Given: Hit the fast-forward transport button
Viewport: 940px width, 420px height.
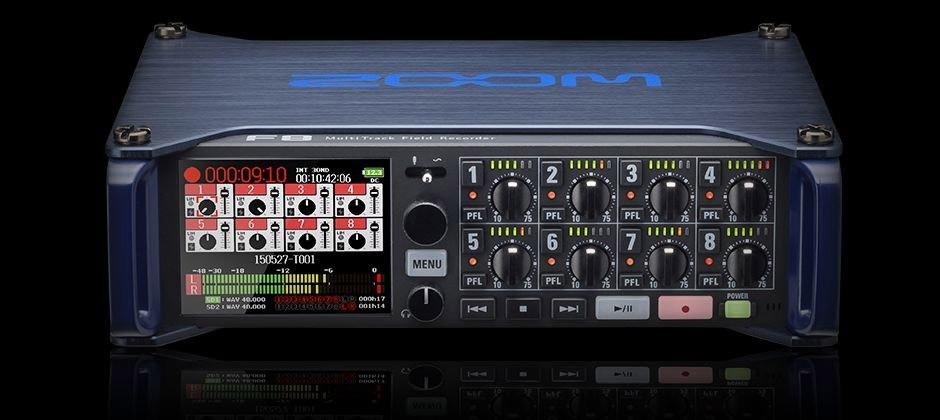Looking at the screenshot, I should coord(568,309).
